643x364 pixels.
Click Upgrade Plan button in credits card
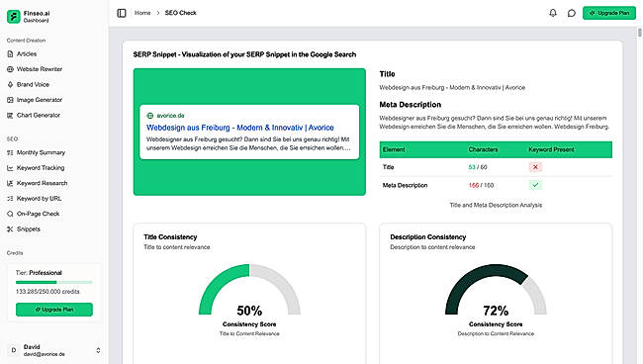[x=54, y=310]
